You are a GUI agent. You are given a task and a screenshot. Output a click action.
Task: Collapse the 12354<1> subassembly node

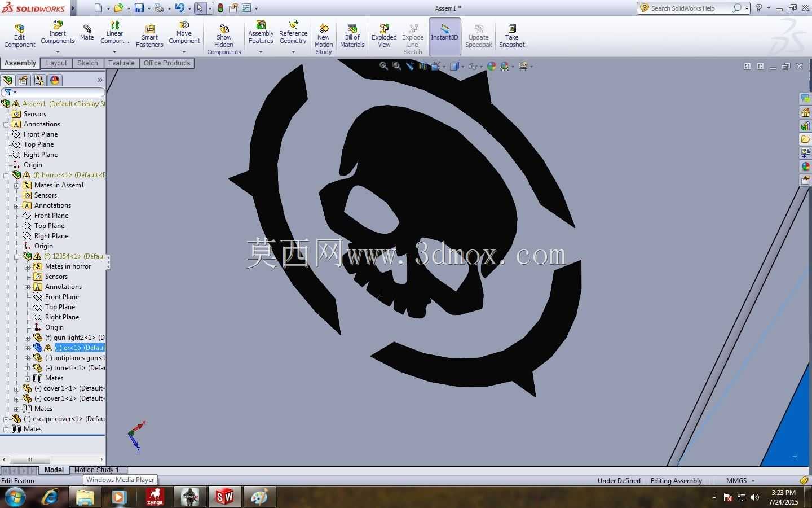click(17, 256)
